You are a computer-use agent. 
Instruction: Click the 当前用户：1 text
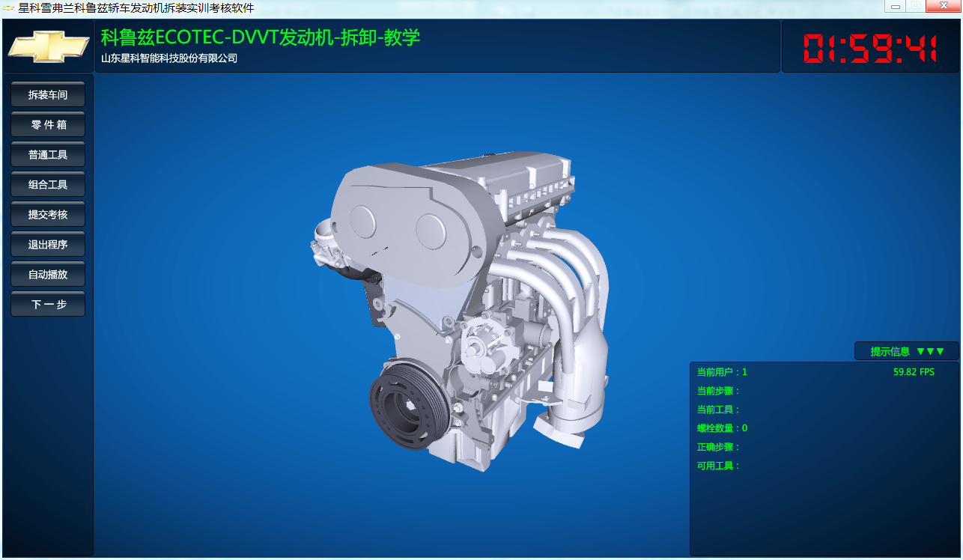pos(722,372)
